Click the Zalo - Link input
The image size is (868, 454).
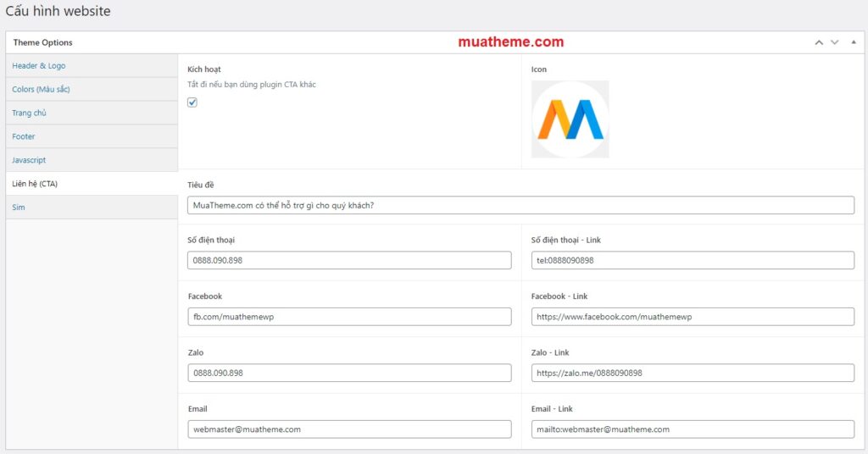click(693, 373)
